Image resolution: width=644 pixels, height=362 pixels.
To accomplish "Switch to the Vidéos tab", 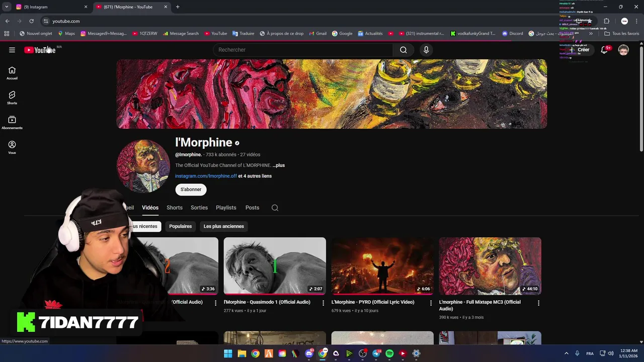I will [x=150, y=208].
